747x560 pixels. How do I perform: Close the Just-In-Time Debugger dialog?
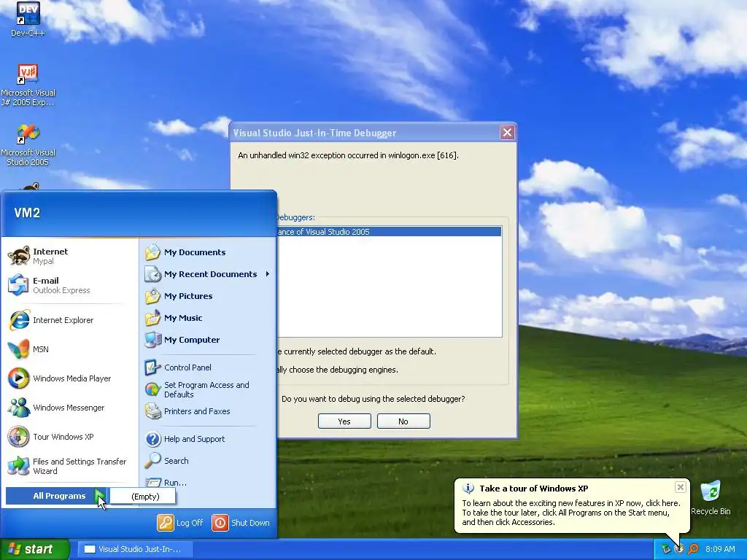coord(507,133)
